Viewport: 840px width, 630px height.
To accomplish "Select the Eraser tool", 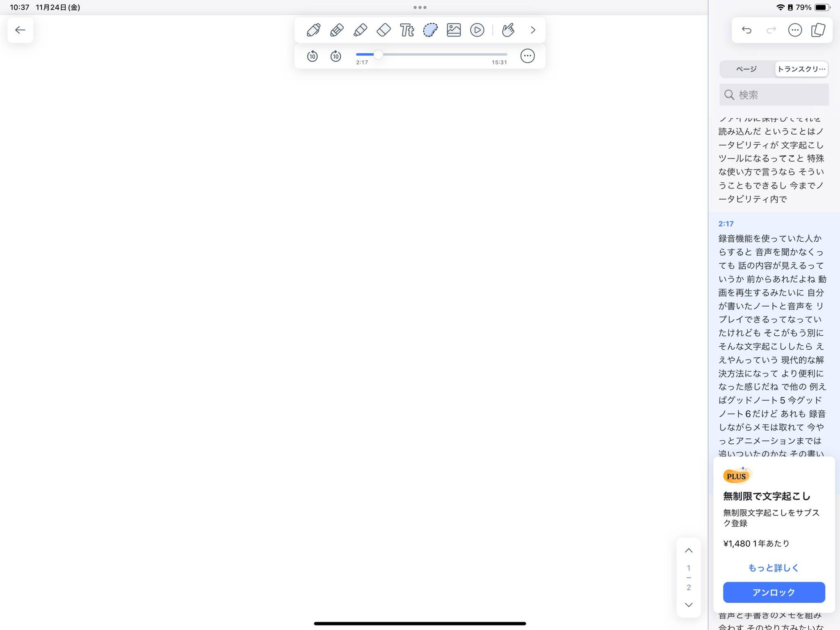I will click(x=383, y=30).
